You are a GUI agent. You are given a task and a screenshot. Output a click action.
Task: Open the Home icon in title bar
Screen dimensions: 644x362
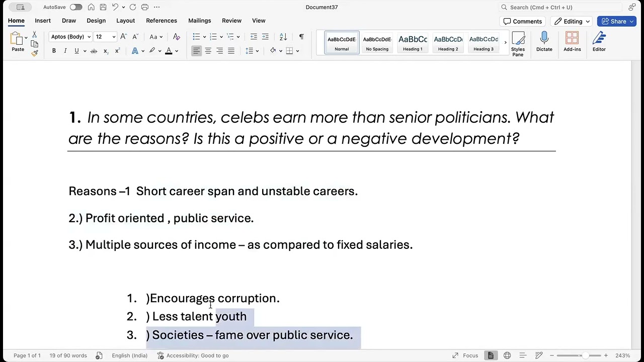91,7
